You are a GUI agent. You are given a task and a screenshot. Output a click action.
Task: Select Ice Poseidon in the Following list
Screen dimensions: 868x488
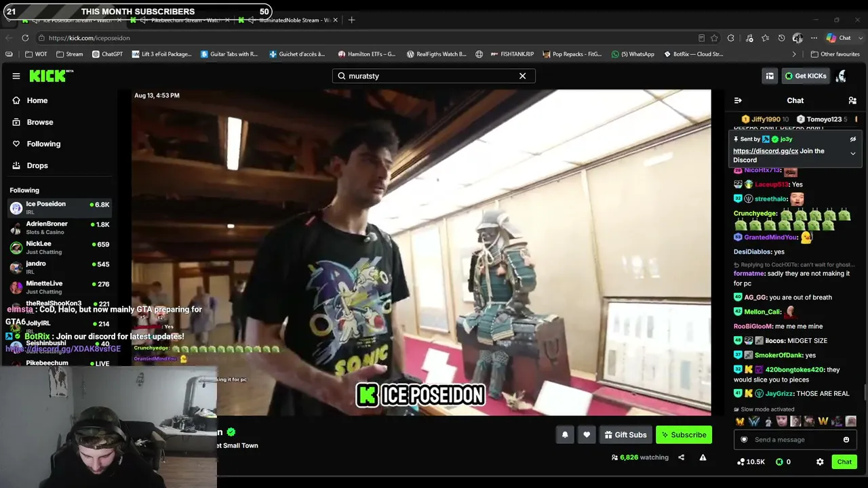pyautogui.click(x=60, y=207)
